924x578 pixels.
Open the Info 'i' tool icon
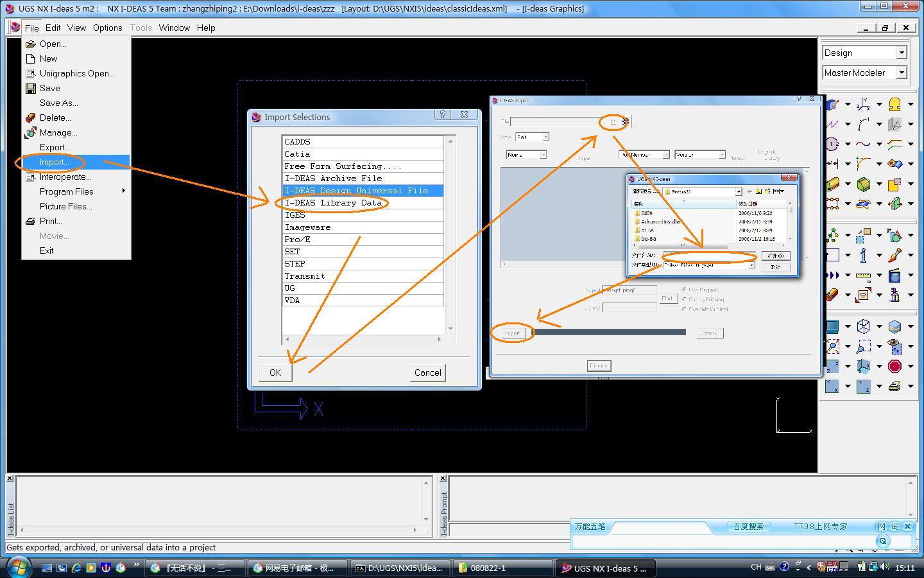pos(863,255)
